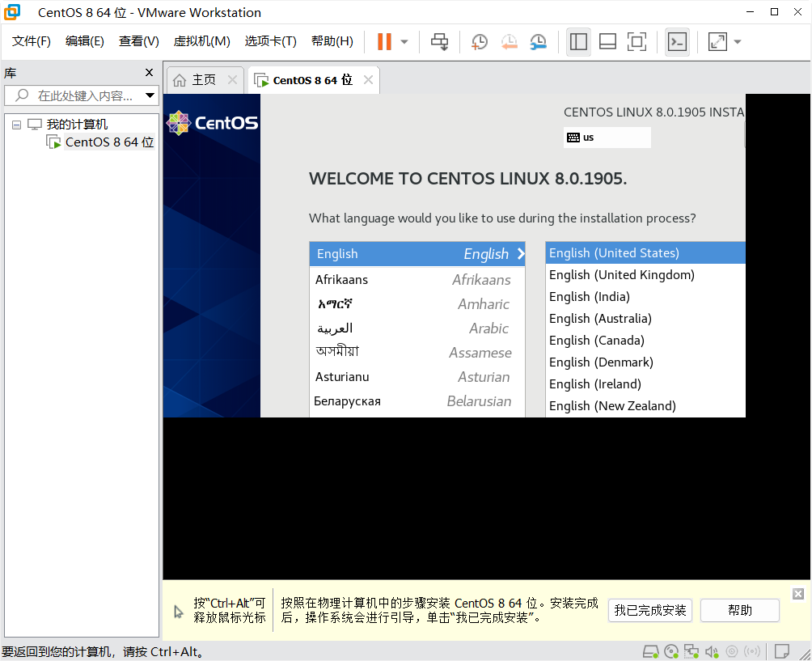The image size is (812, 661).
Task: Choose English (India) locale
Action: point(645,297)
